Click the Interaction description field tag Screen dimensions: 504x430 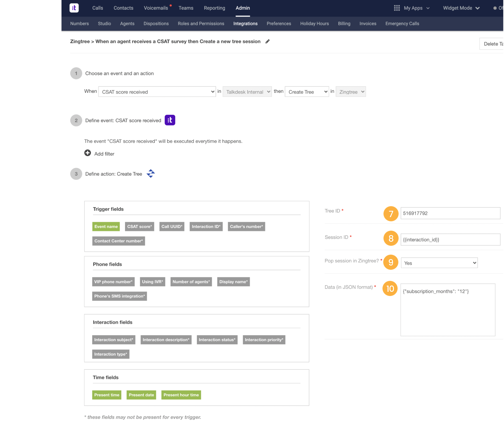(x=166, y=340)
